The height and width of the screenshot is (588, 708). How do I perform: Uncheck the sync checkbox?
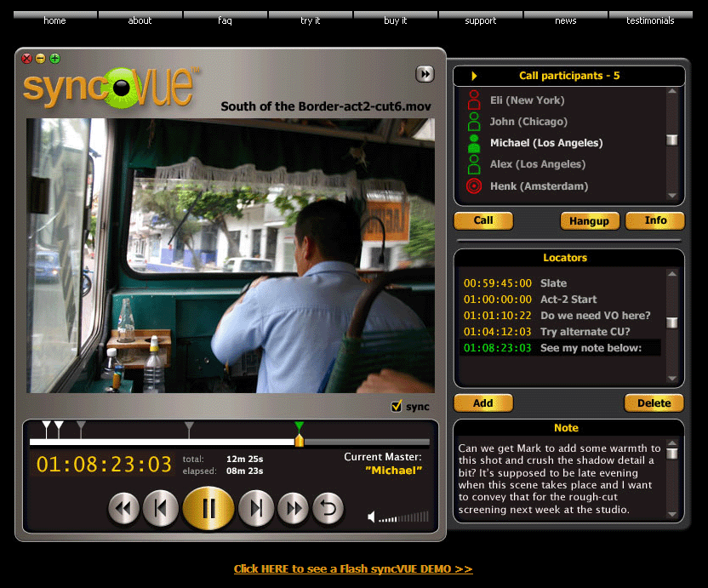tap(396, 407)
